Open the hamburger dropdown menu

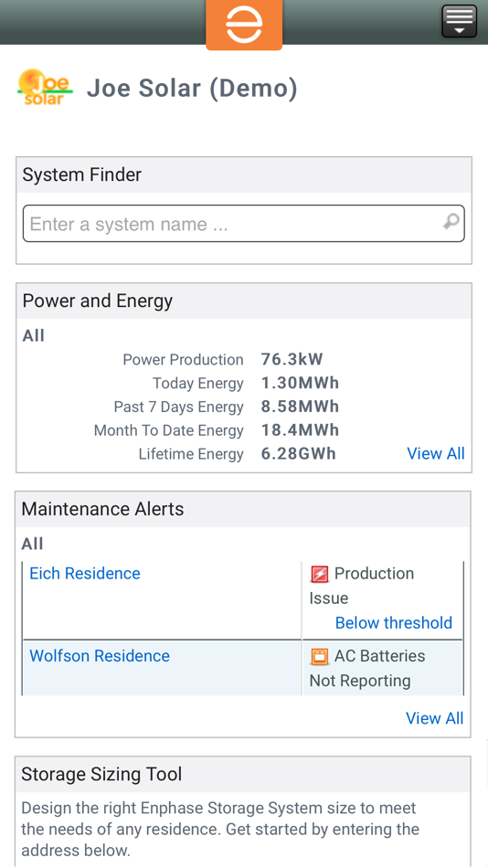(x=459, y=21)
